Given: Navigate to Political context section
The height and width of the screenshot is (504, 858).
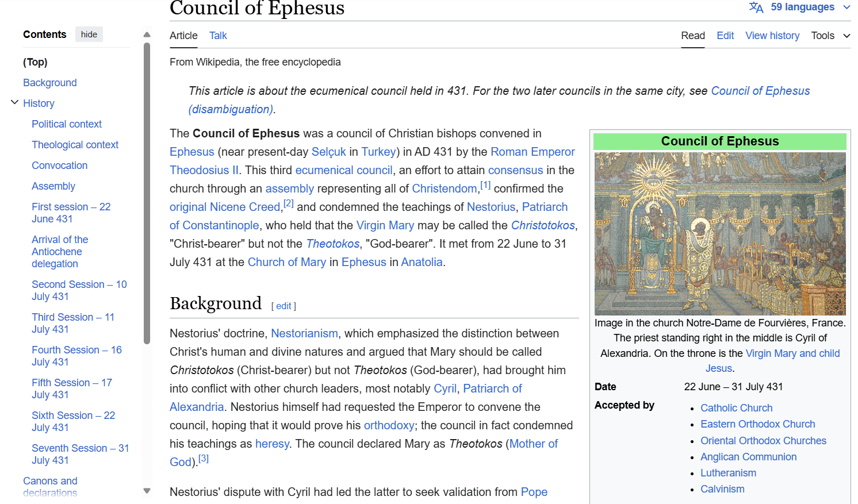Looking at the screenshot, I should [67, 124].
